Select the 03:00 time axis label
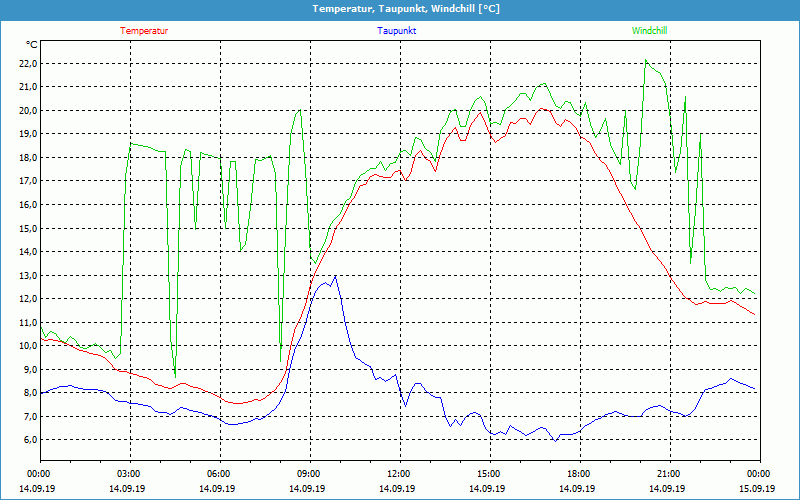The image size is (800, 500). pos(129,473)
